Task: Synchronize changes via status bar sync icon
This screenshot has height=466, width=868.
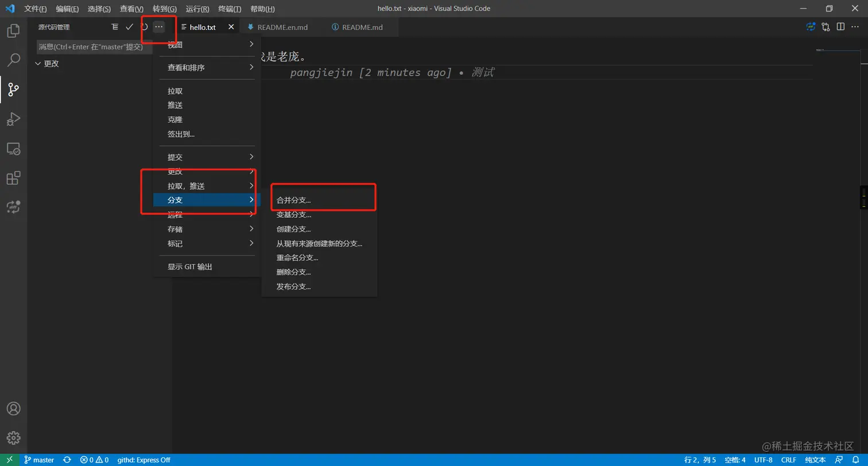Action: 67,460
